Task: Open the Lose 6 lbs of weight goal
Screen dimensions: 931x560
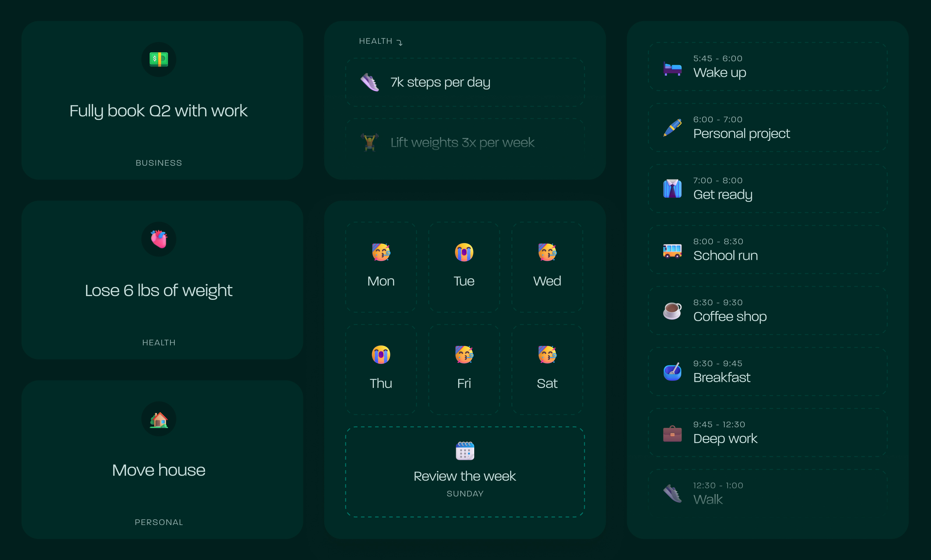Action: 158,290
